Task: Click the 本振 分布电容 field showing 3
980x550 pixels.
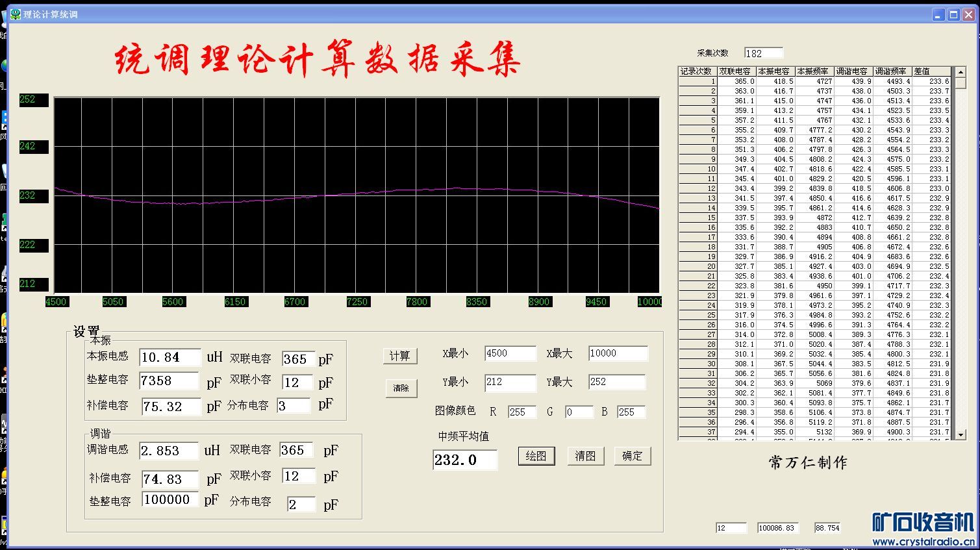Action: 294,406
